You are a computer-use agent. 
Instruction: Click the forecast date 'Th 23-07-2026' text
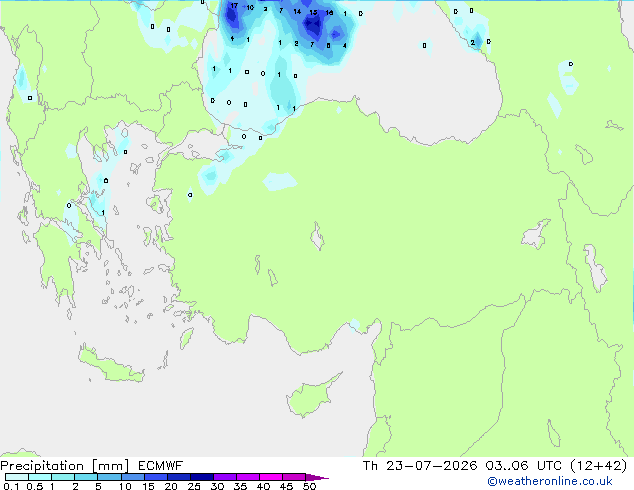point(420,466)
